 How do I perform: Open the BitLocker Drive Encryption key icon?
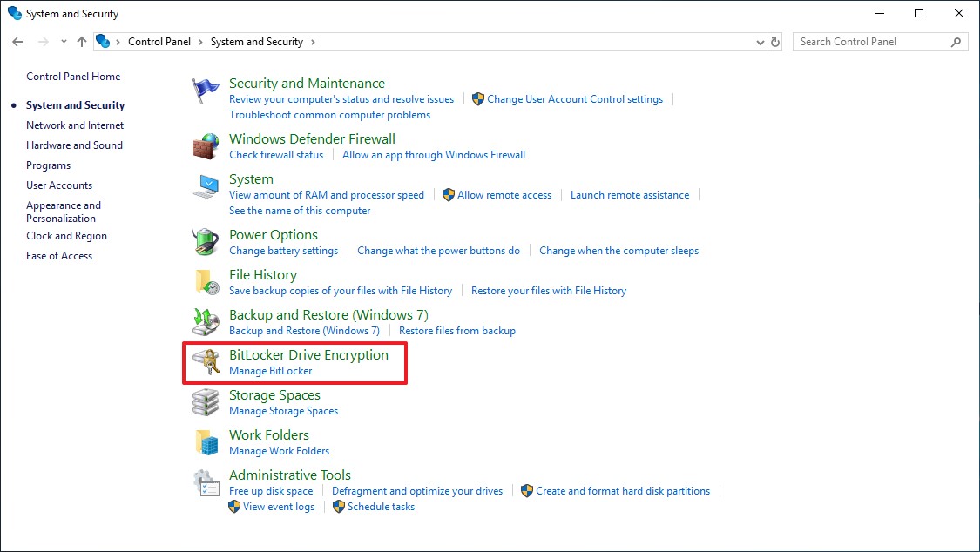tap(206, 362)
